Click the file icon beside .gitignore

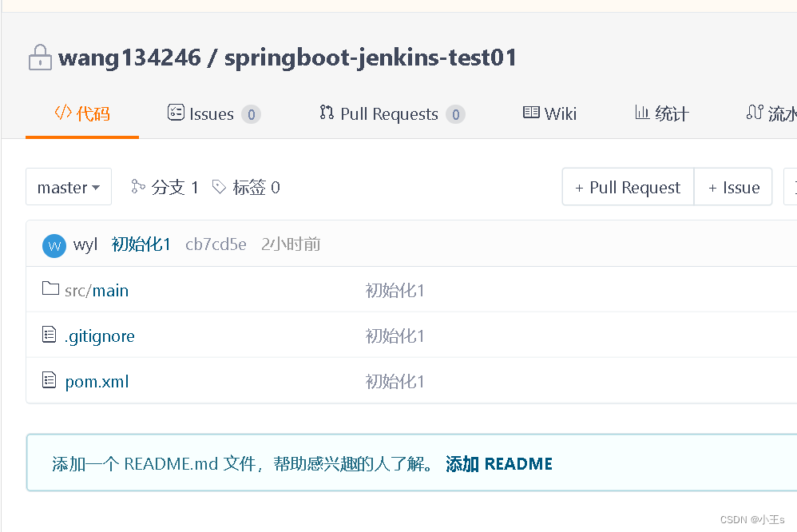(48, 335)
